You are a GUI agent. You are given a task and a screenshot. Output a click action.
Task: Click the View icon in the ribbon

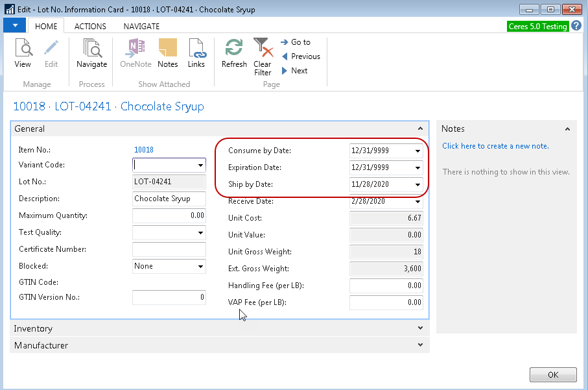coord(23,53)
